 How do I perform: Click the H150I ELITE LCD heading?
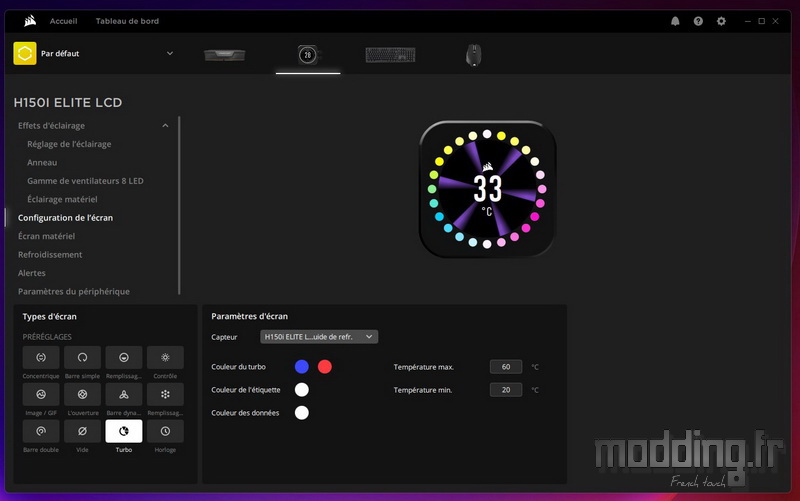(x=68, y=103)
